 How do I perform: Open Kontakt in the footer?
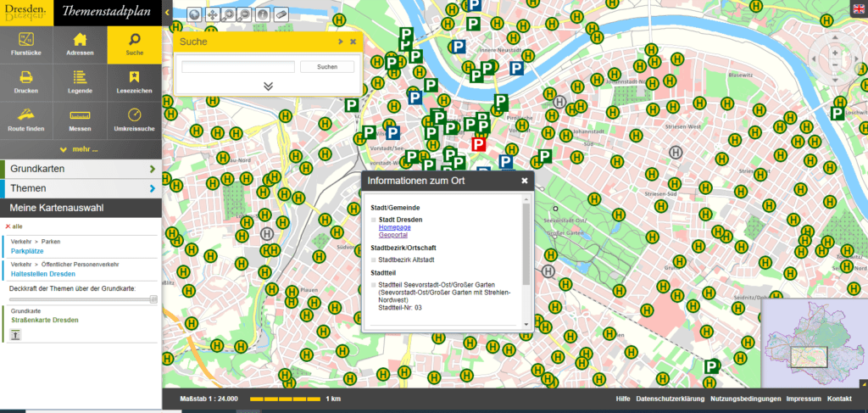point(839,399)
